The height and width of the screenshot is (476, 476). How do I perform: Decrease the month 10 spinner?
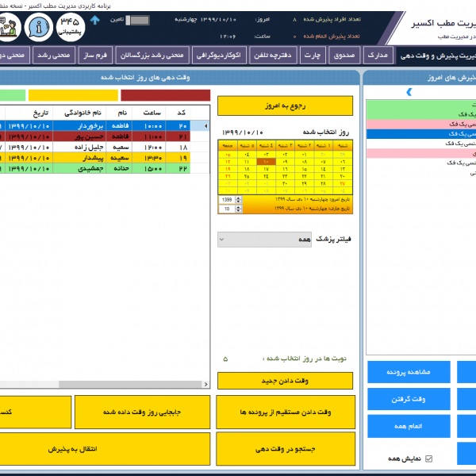point(237,211)
